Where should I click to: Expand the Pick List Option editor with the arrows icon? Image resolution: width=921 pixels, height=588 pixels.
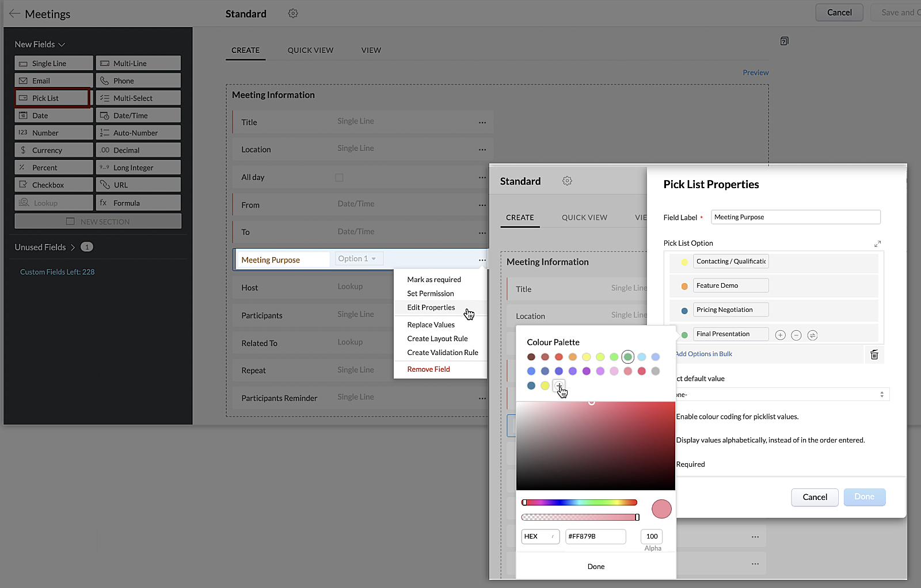[x=877, y=244]
